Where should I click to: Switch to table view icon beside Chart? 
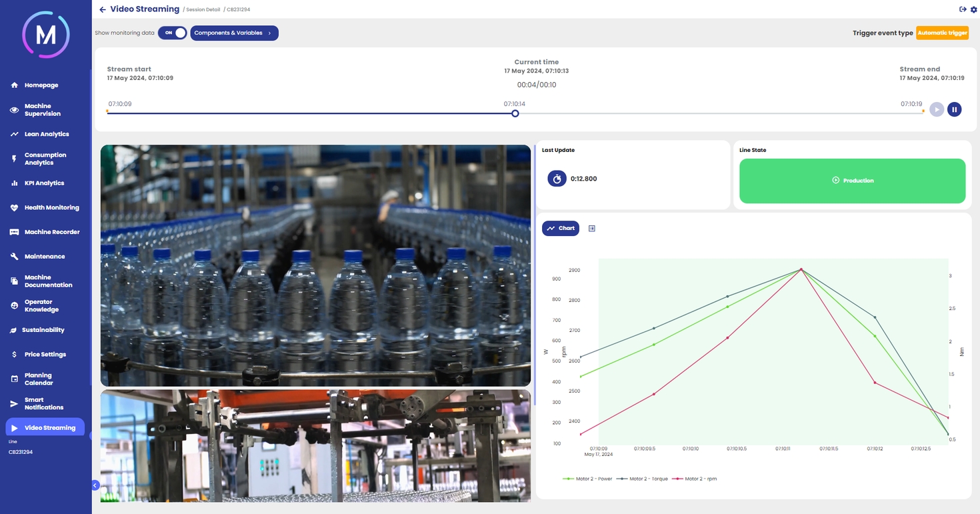(x=591, y=229)
